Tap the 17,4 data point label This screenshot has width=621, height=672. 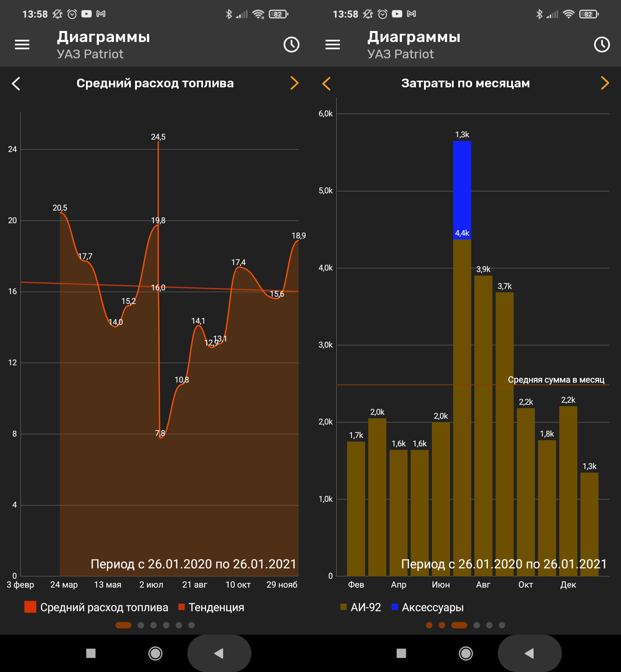coord(239,262)
